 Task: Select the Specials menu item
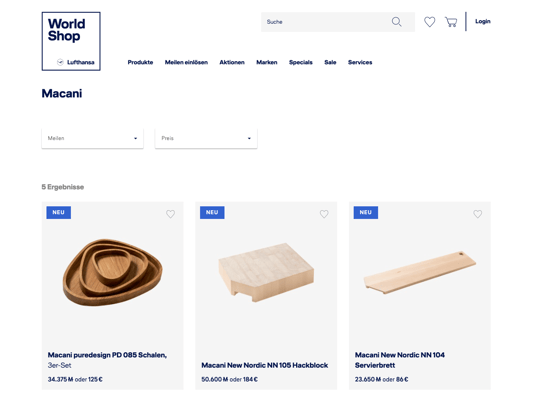tap(301, 62)
